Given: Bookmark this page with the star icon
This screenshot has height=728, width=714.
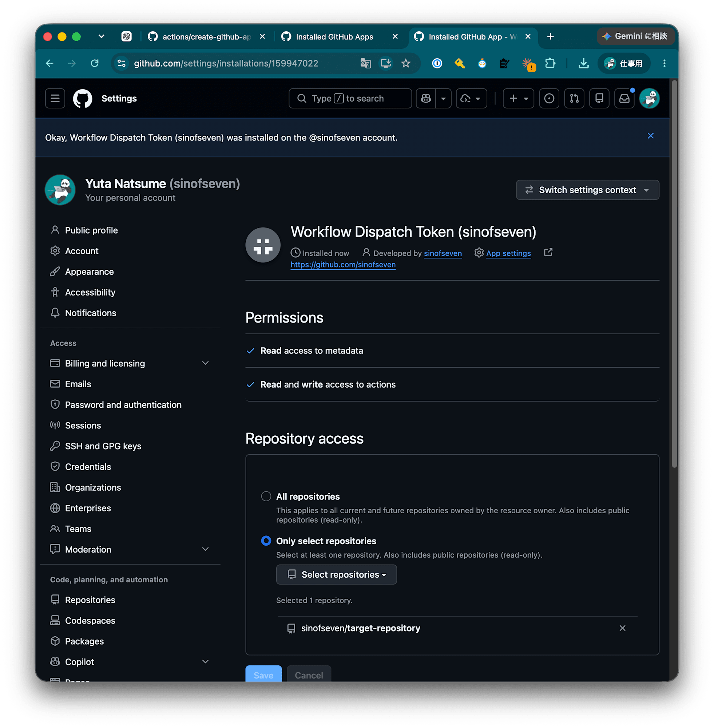Looking at the screenshot, I should pos(406,63).
